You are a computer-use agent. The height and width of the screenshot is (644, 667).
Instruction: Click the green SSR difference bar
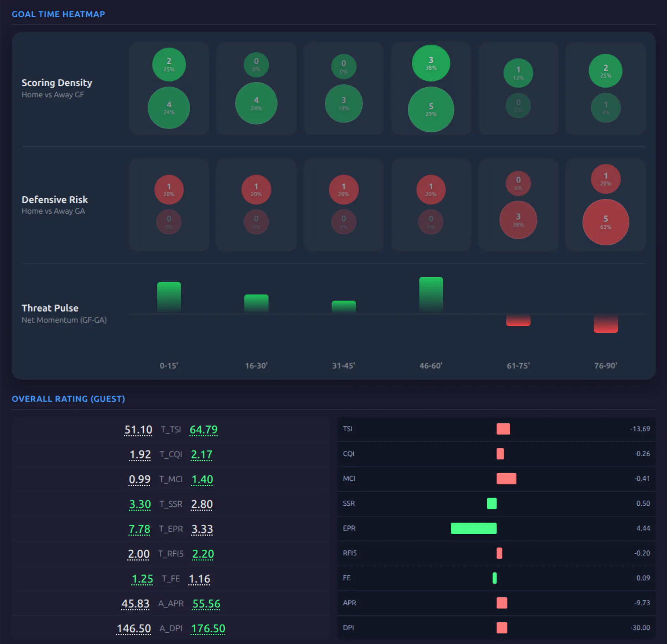coord(492,503)
